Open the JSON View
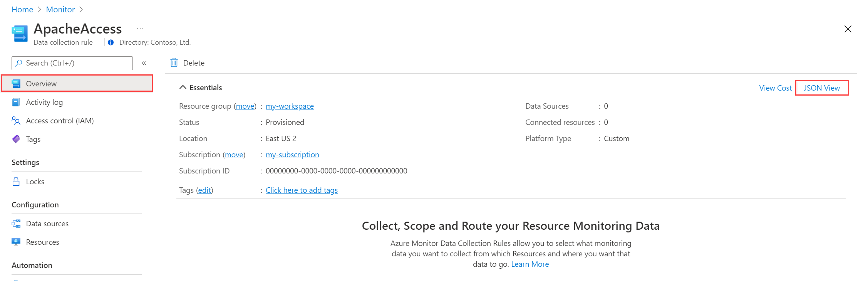The image size is (868, 281). [x=822, y=88]
